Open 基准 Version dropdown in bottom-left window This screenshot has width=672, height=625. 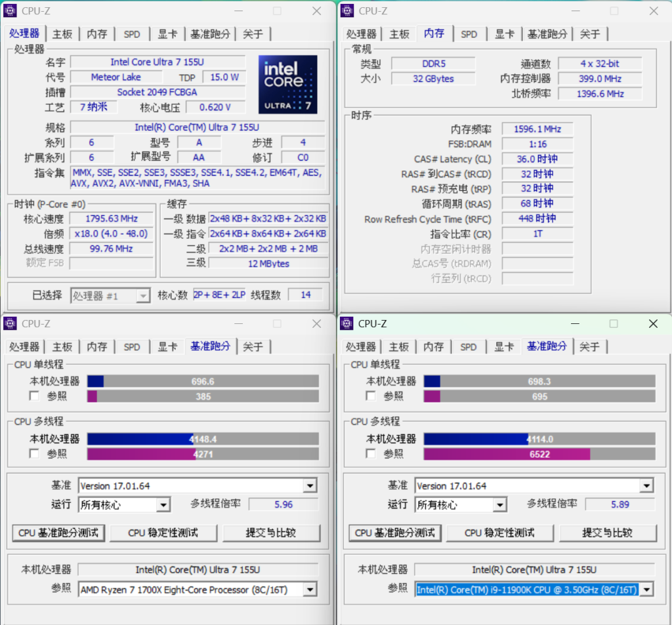pyautogui.click(x=198, y=486)
